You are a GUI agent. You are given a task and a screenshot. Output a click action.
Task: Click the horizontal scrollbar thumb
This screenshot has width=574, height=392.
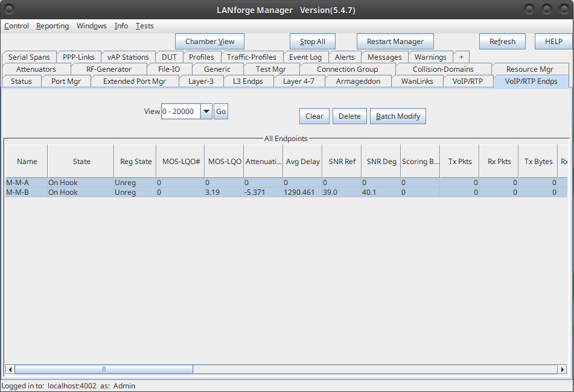104,369
